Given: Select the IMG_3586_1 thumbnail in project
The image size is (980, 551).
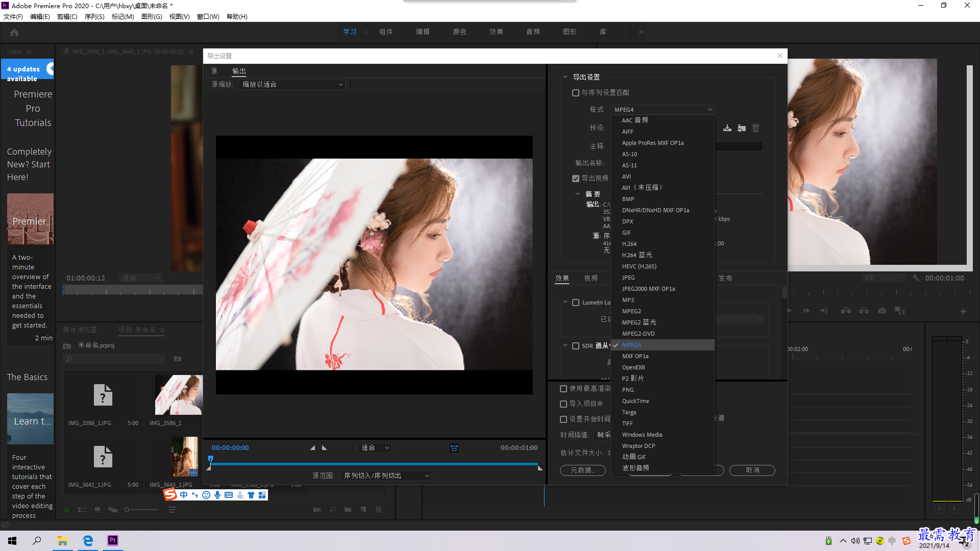Looking at the screenshot, I should (x=179, y=395).
